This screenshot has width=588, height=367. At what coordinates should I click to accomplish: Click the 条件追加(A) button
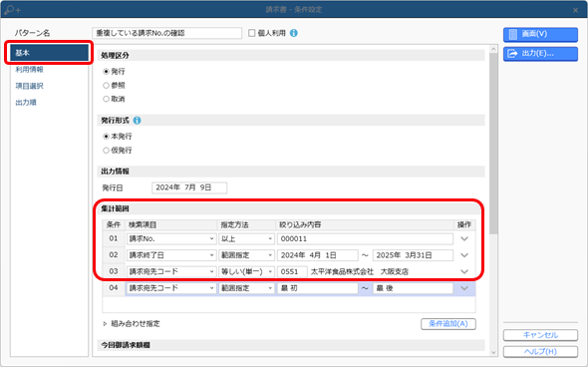click(448, 324)
